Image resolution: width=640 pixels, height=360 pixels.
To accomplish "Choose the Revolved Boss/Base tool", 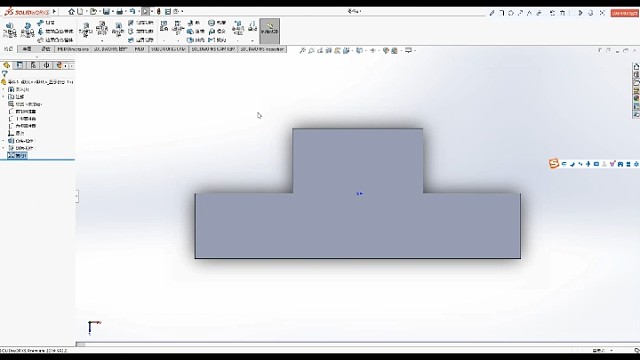I will [27, 30].
